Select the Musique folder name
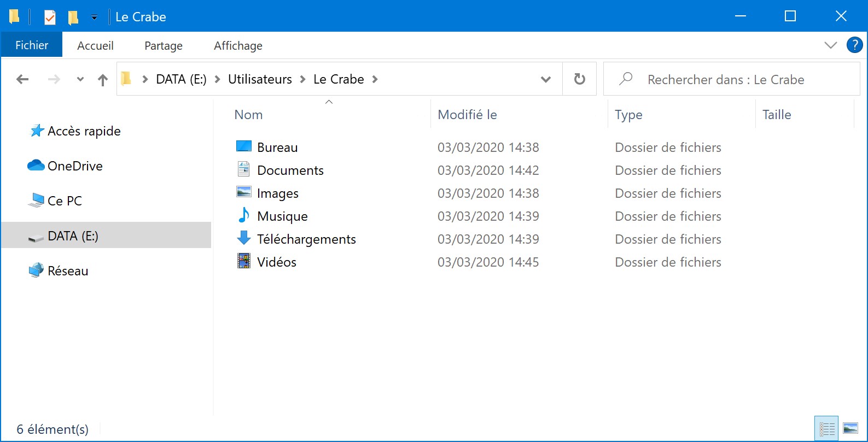This screenshot has height=442, width=868. 282,216
